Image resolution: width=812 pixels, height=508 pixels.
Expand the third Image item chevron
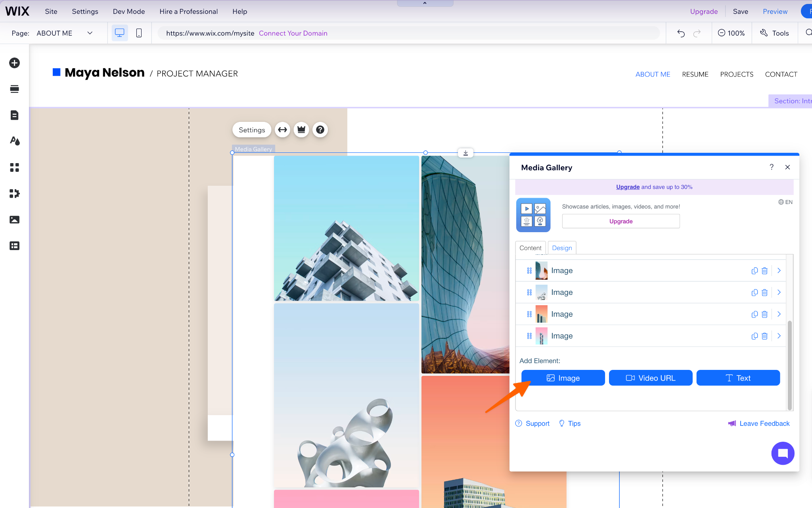(x=779, y=314)
